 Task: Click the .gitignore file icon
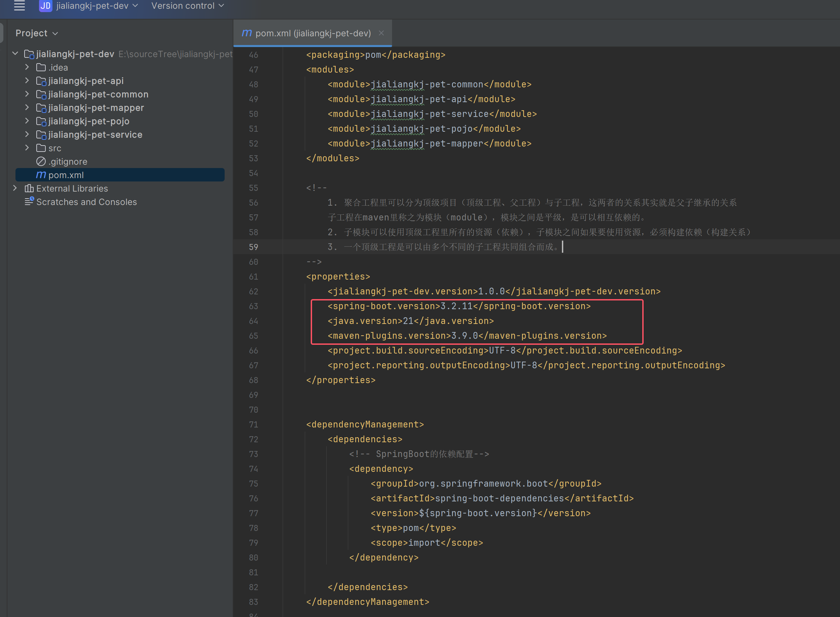(x=41, y=161)
